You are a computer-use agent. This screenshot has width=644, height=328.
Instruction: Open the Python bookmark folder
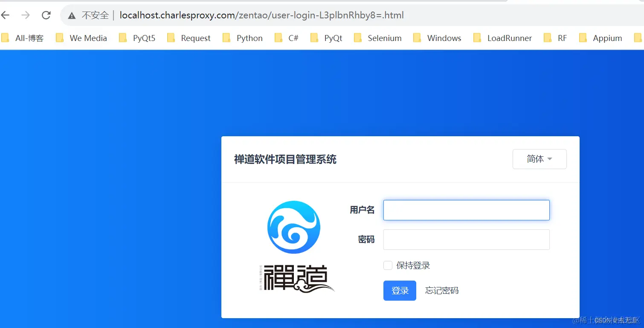249,38
